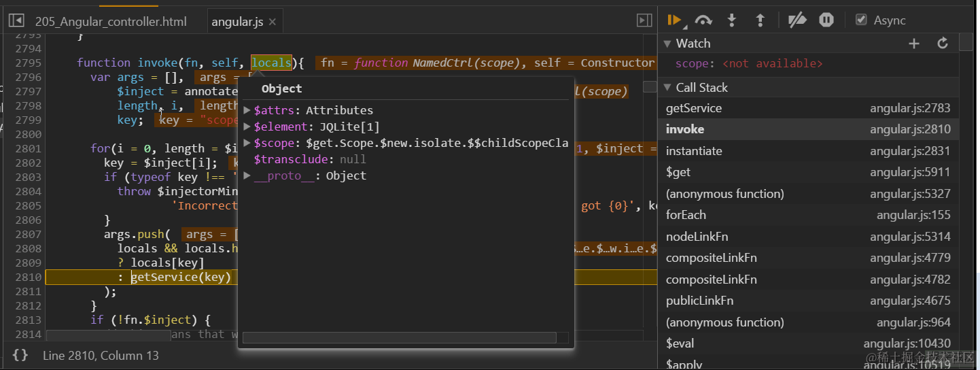Collapse the Call Stack section
Screen dimensions: 980x370
point(667,88)
